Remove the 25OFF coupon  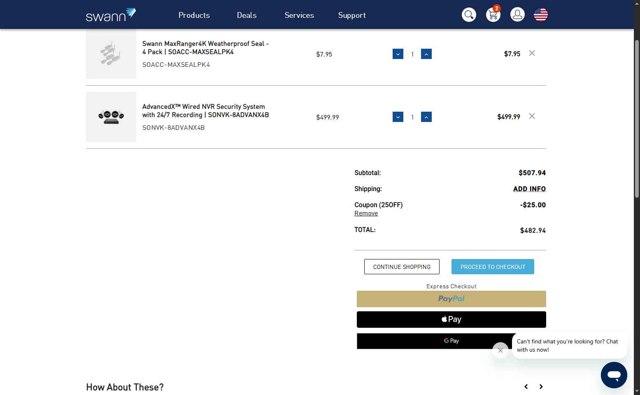pos(366,213)
